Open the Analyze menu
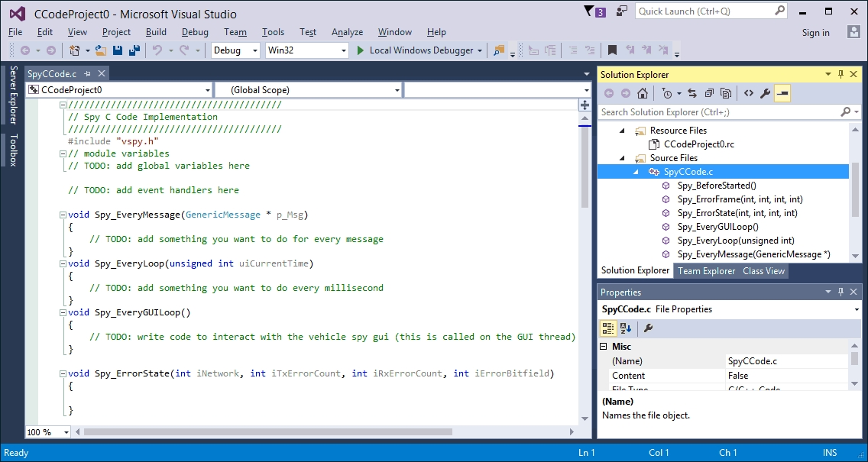The image size is (868, 462). point(347,32)
